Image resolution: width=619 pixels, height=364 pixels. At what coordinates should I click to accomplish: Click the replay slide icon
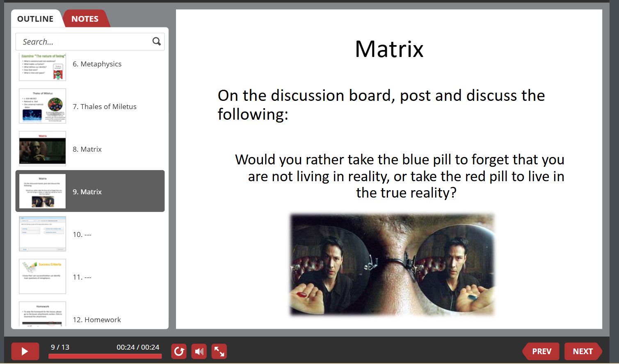click(179, 351)
